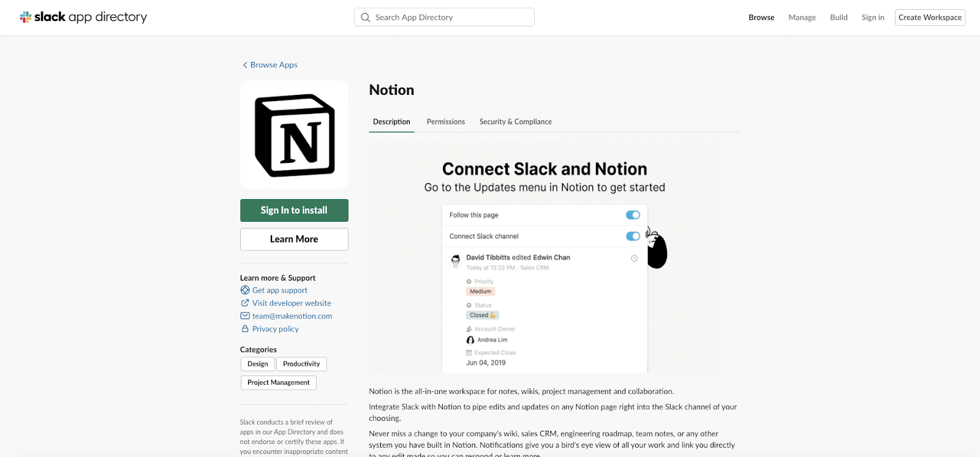Select the Design category tag

pyautogui.click(x=258, y=364)
